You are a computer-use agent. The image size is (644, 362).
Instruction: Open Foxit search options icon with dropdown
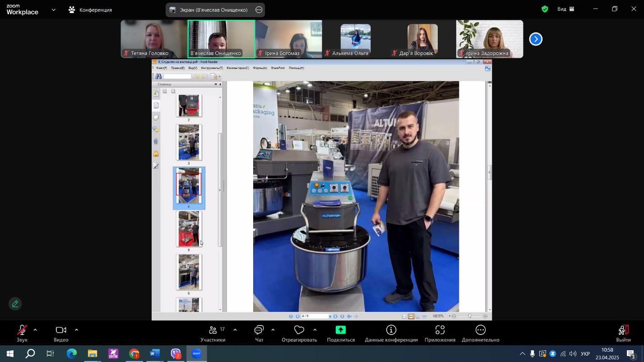pos(215,76)
